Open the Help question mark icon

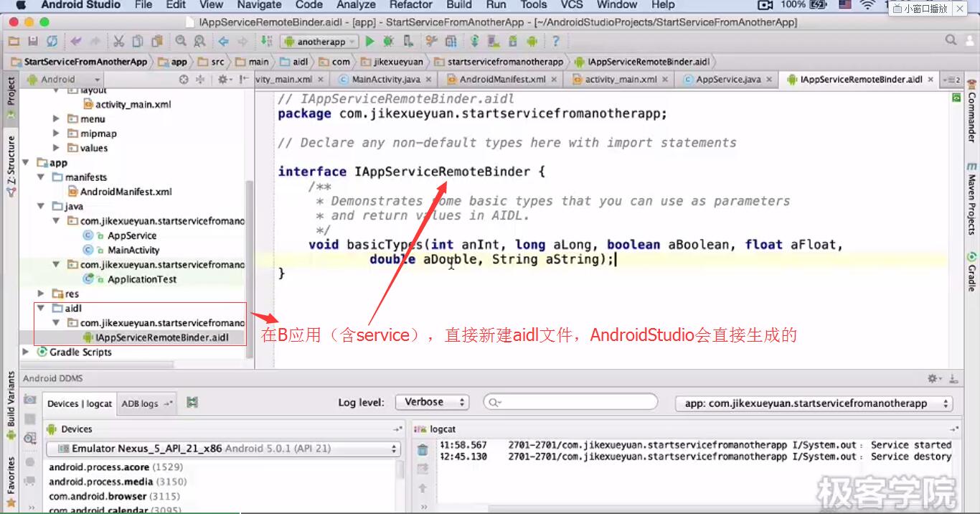(x=555, y=42)
